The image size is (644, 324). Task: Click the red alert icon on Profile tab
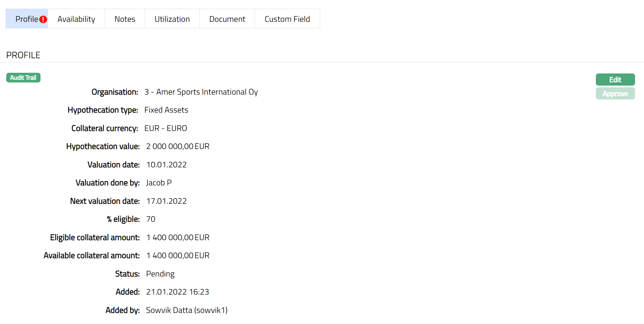43,19
